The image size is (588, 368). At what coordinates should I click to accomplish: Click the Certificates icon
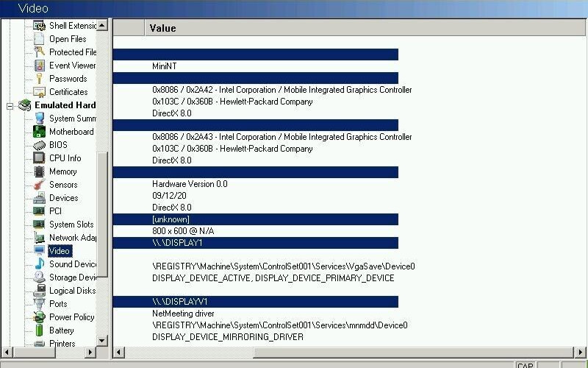tap(39, 91)
